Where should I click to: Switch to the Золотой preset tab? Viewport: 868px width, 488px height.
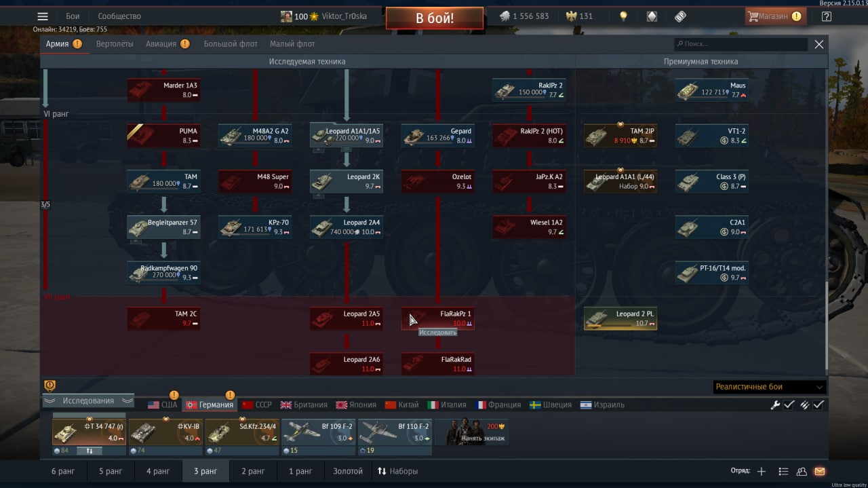[348, 471]
